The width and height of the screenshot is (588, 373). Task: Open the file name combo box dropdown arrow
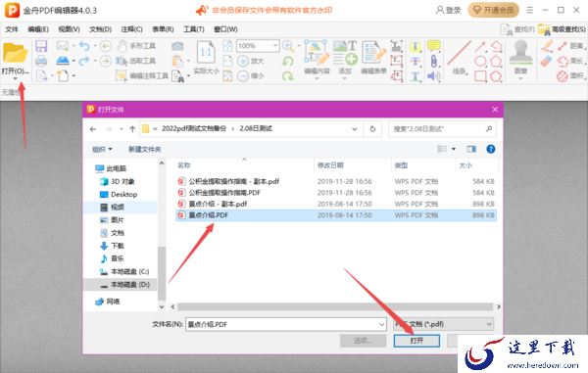pyautogui.click(x=381, y=324)
